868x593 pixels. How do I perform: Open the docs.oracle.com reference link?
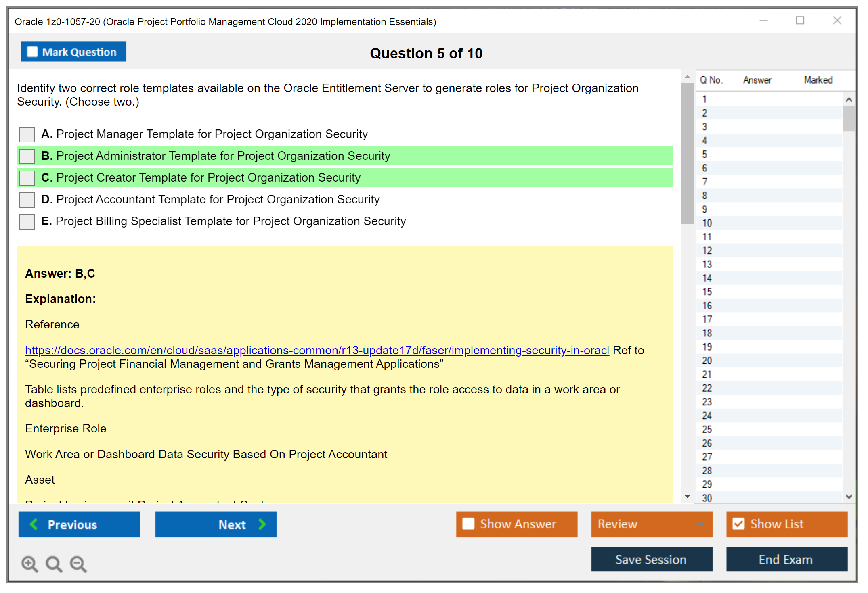[x=317, y=350]
